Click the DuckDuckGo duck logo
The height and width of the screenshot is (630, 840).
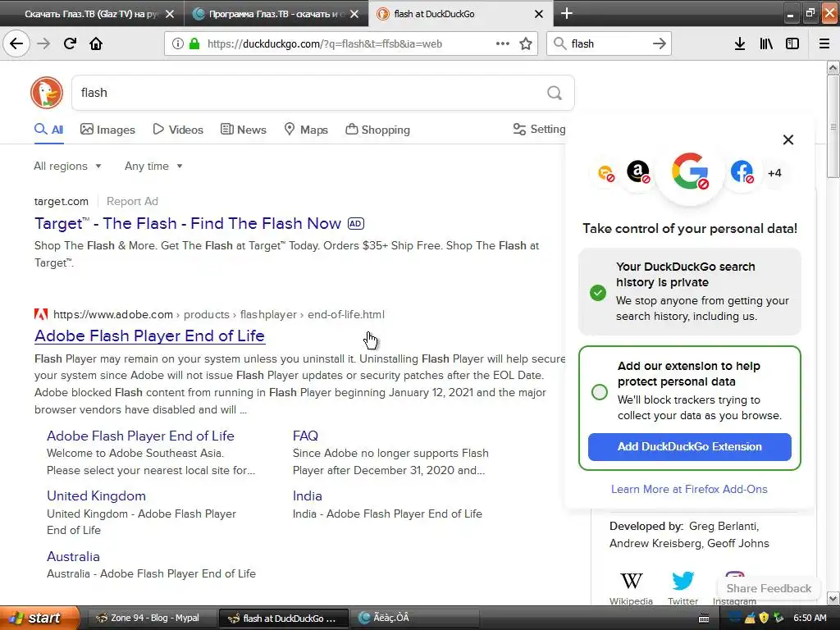click(47, 93)
